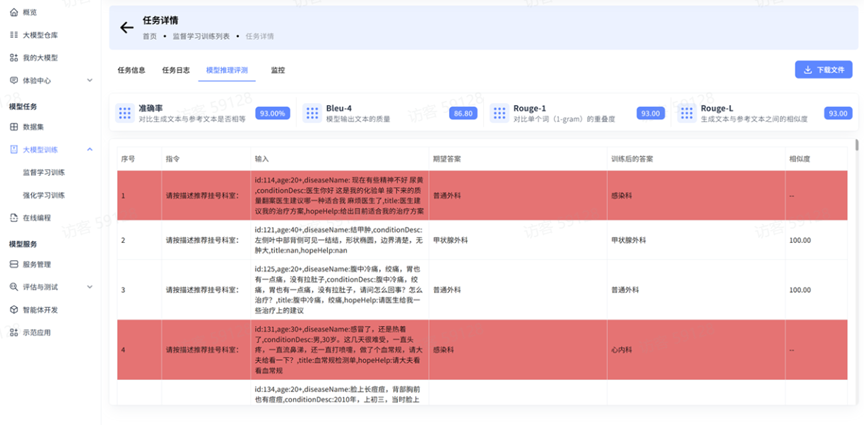Click the download icon in 下载文件 button

click(808, 70)
